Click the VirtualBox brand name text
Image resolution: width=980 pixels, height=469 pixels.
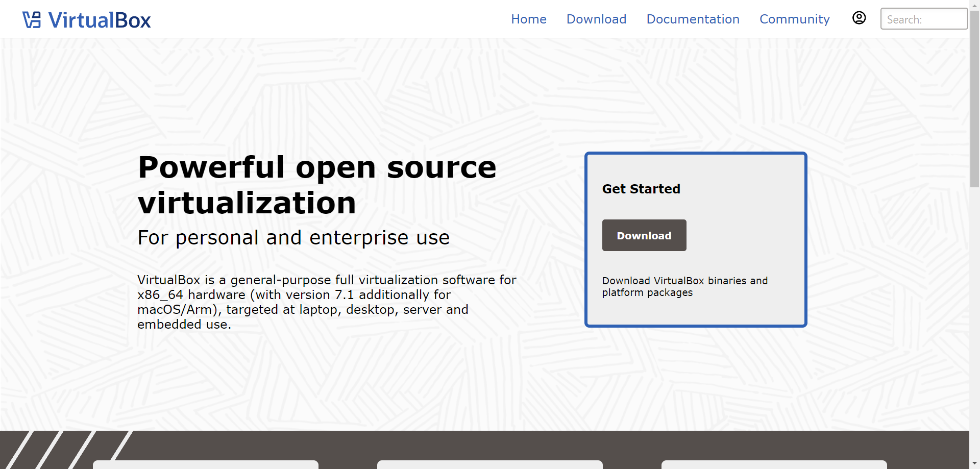[100, 20]
